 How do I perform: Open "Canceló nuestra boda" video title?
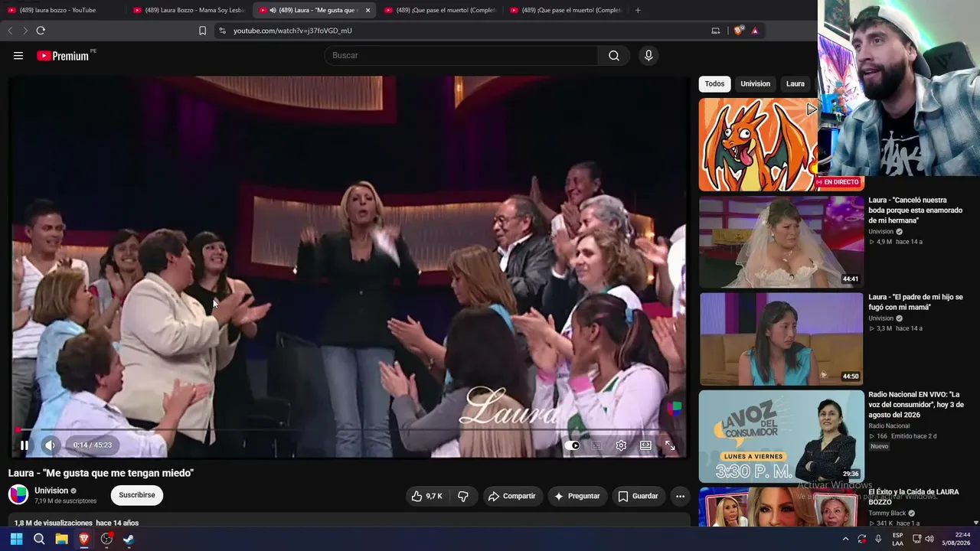coord(916,210)
